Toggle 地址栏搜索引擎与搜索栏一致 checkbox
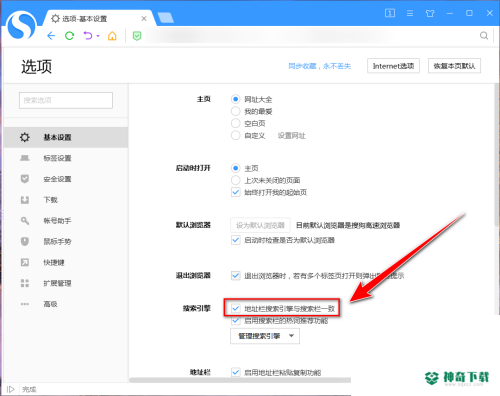Image resolution: width=500 pixels, height=396 pixels. 235,308
